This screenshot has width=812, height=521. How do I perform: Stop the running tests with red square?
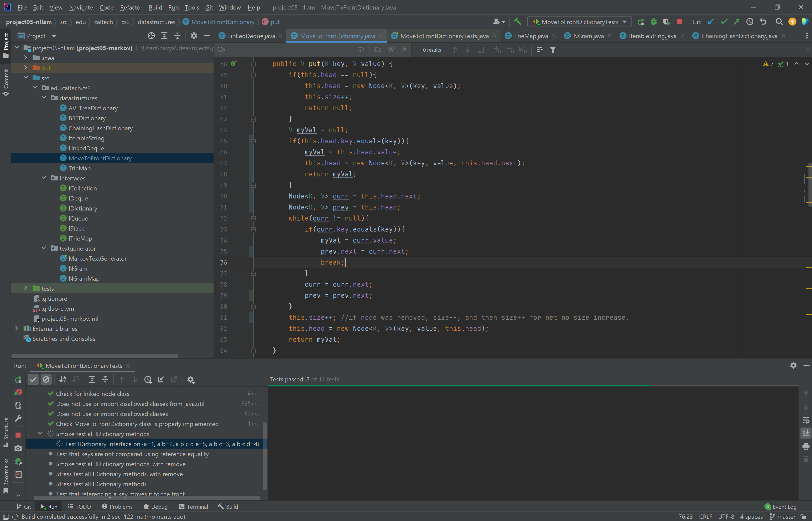[679, 22]
